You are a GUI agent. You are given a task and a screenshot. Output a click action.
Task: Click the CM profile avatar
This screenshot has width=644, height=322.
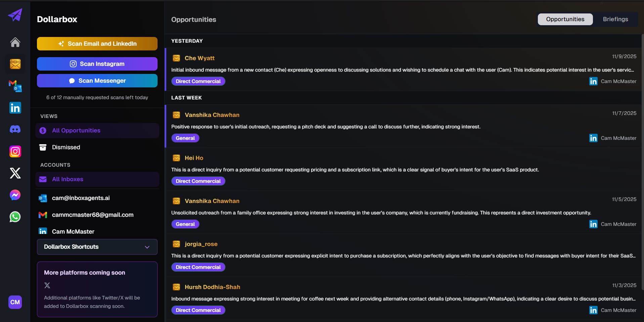15,302
